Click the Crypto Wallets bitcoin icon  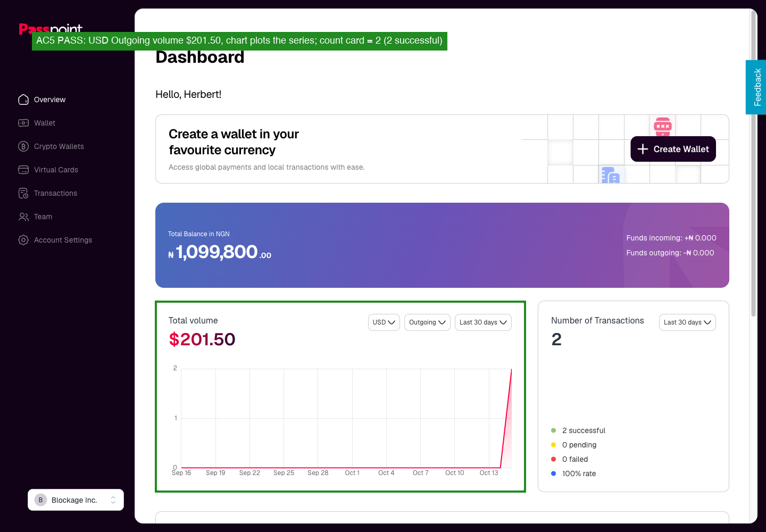click(x=23, y=146)
